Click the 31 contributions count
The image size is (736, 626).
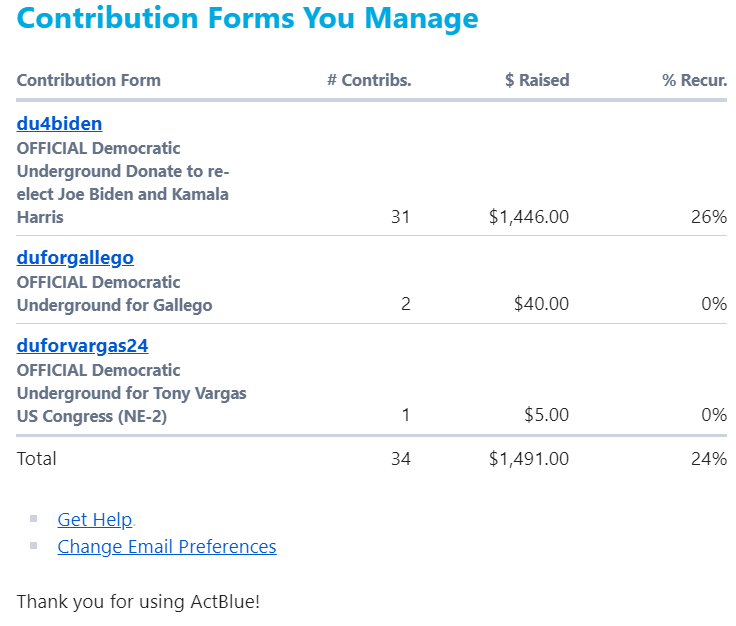(401, 217)
